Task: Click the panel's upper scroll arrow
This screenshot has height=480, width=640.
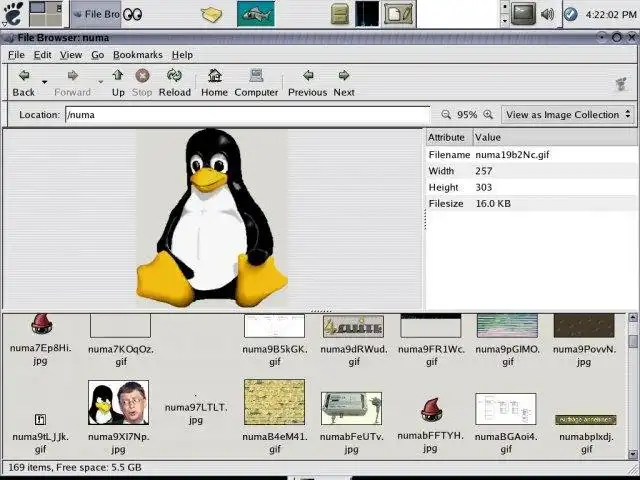Action: (504, 7)
